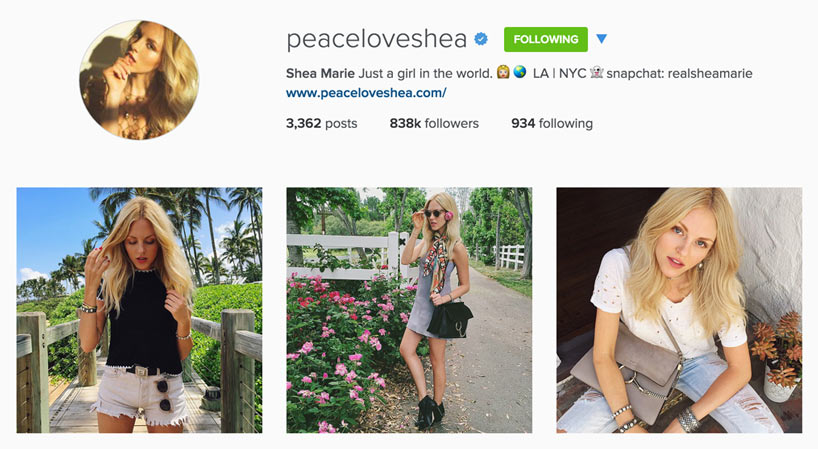Click the snapchat: realsheamarie text
Screen dimensions: 818x449
(679, 74)
